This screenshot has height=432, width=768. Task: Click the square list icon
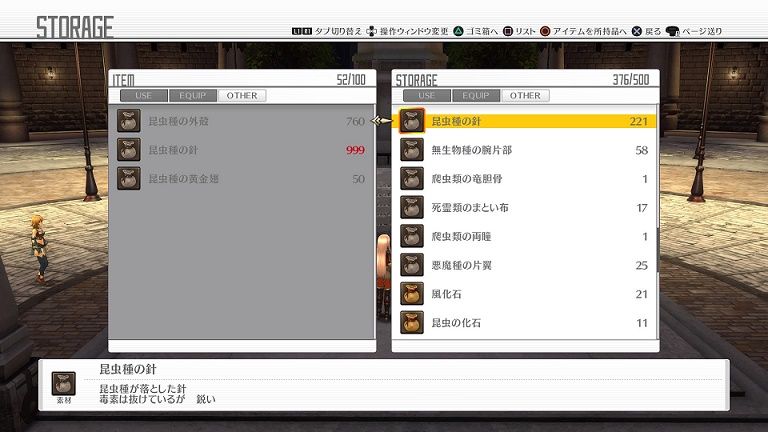[x=508, y=31]
